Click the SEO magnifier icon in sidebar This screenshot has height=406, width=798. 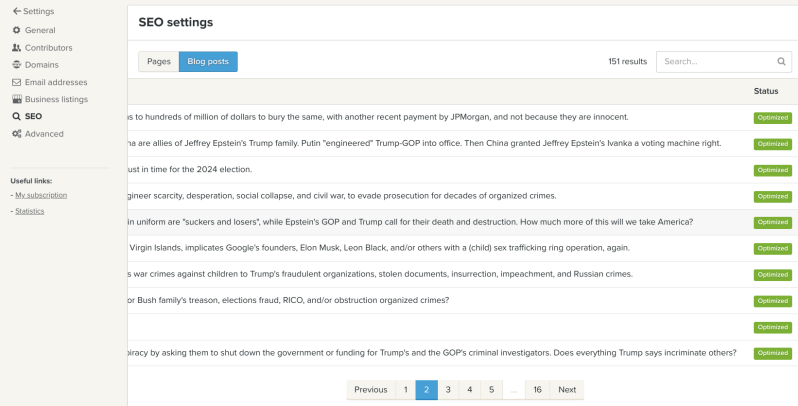coord(16,116)
